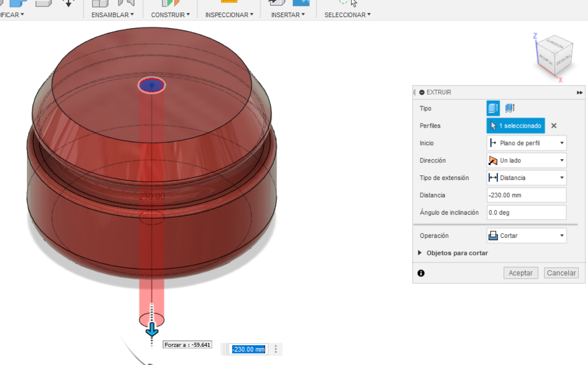Click the floating -230.00 mm distance input

249,349
